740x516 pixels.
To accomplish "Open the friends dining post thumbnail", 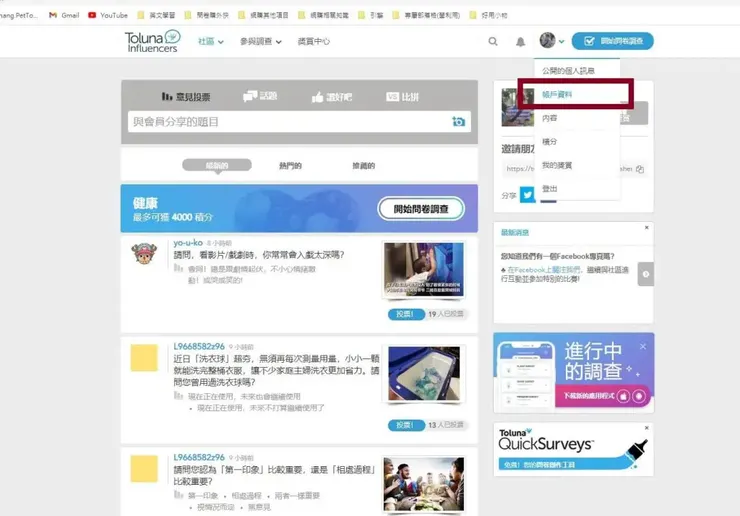I will click(x=423, y=484).
